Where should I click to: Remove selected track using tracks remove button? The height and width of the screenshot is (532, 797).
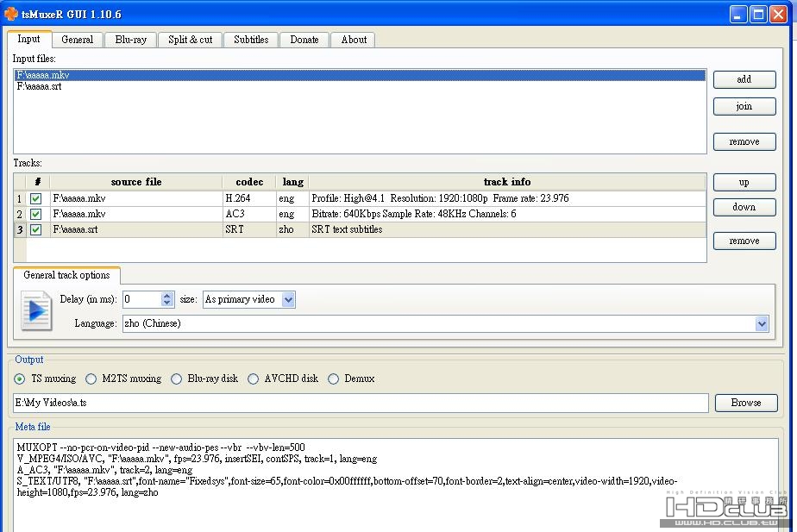[744, 241]
